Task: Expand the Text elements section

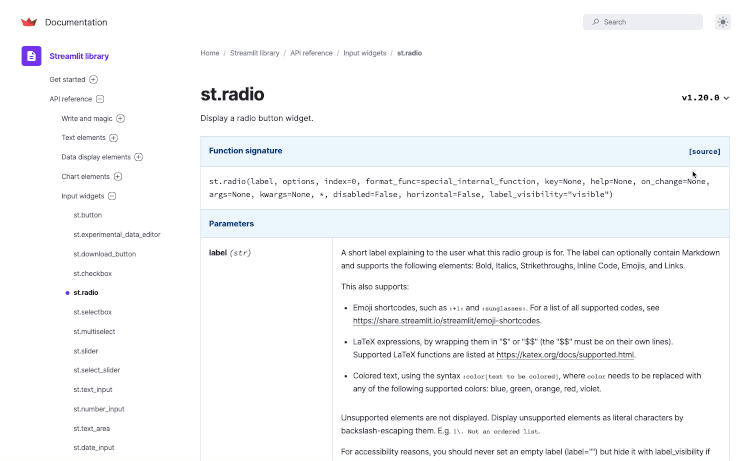Action: click(x=114, y=138)
